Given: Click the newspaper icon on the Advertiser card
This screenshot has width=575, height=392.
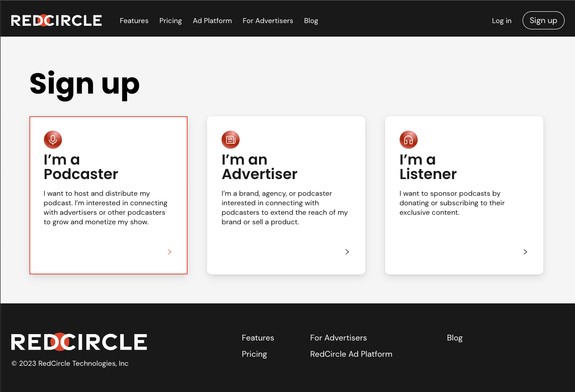Looking at the screenshot, I should click(x=231, y=140).
